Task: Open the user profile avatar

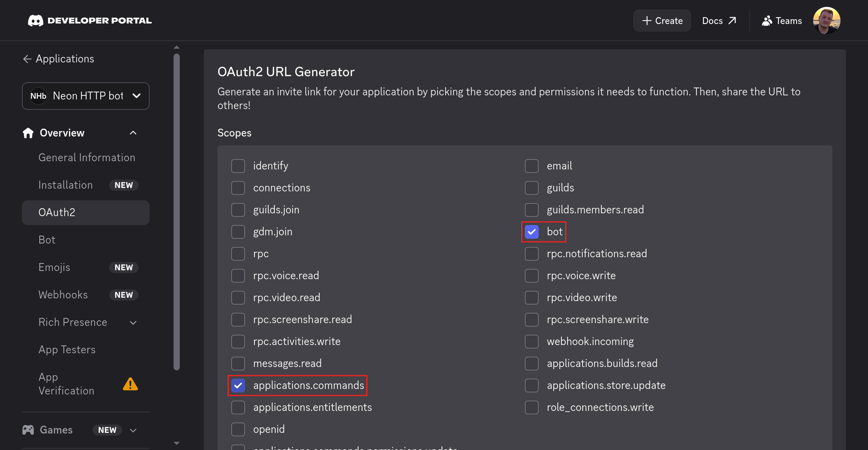Action: tap(826, 21)
